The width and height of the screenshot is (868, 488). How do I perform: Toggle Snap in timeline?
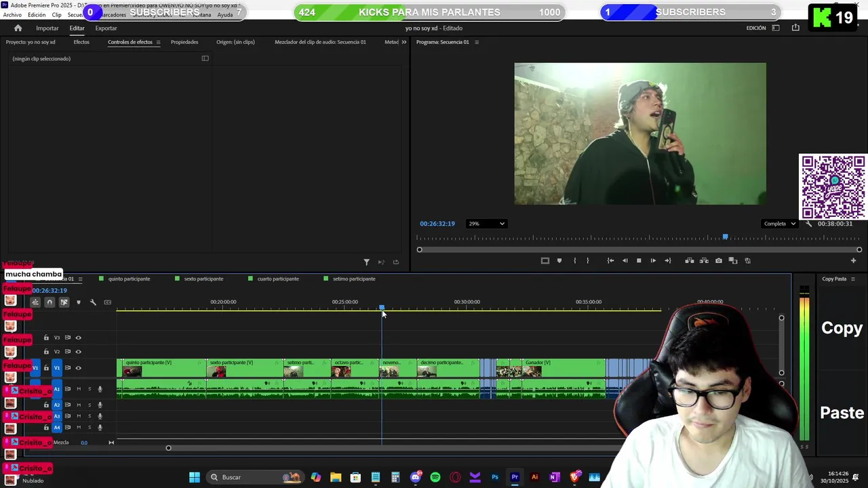coord(50,302)
